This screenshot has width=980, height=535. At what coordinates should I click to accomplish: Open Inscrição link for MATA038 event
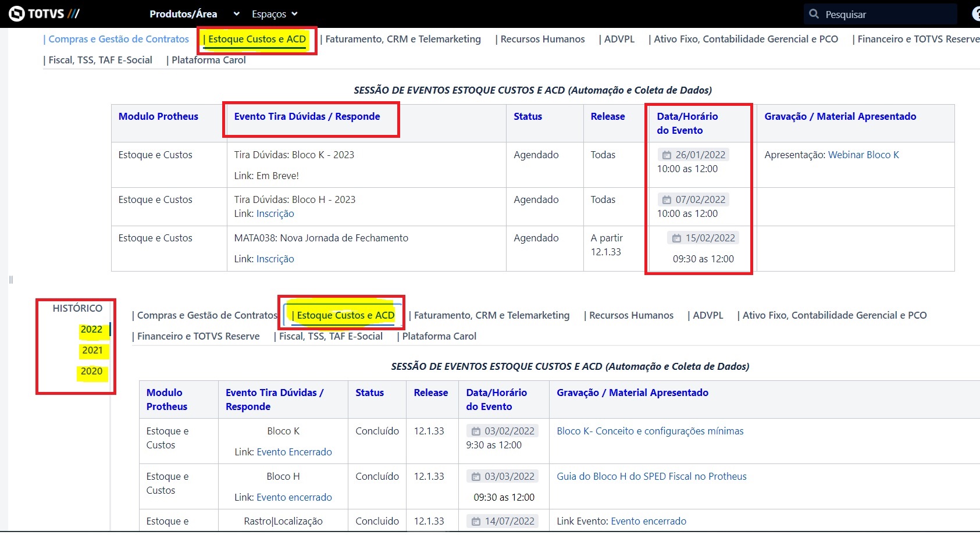point(275,259)
